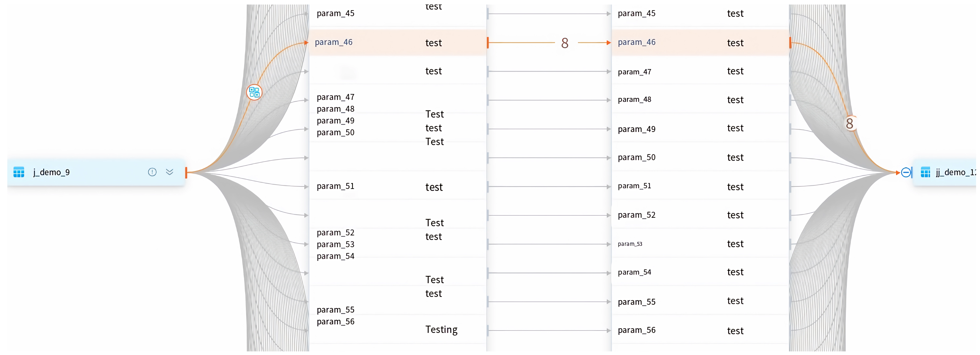Image resolution: width=980 pixels, height=355 pixels.
Task: Click the table icon beside jj_demo_12
Action: pos(925,172)
